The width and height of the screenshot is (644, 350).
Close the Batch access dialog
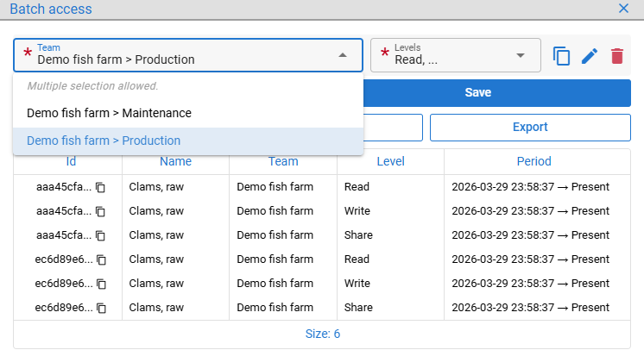click(623, 9)
